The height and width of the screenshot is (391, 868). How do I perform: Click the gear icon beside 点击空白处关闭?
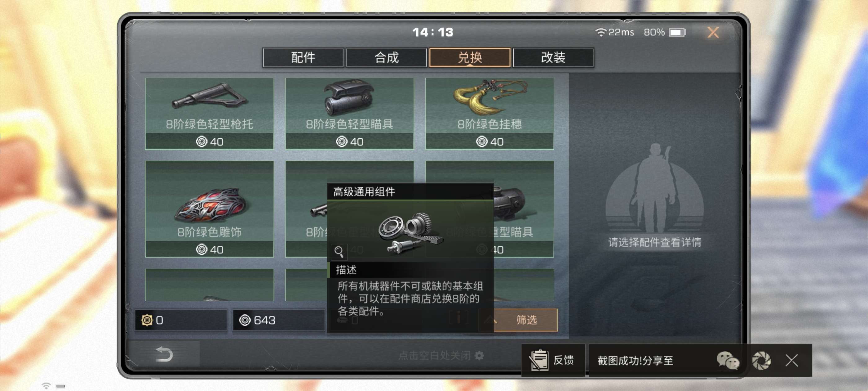[479, 355]
